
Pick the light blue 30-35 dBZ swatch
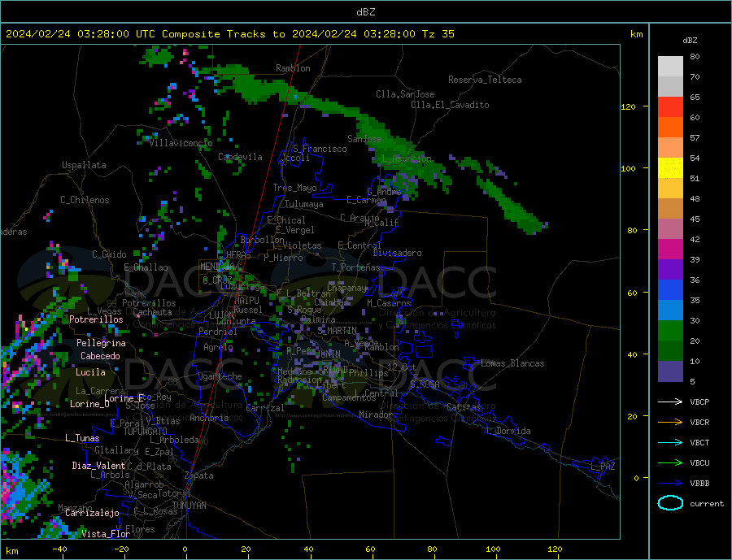click(x=670, y=310)
